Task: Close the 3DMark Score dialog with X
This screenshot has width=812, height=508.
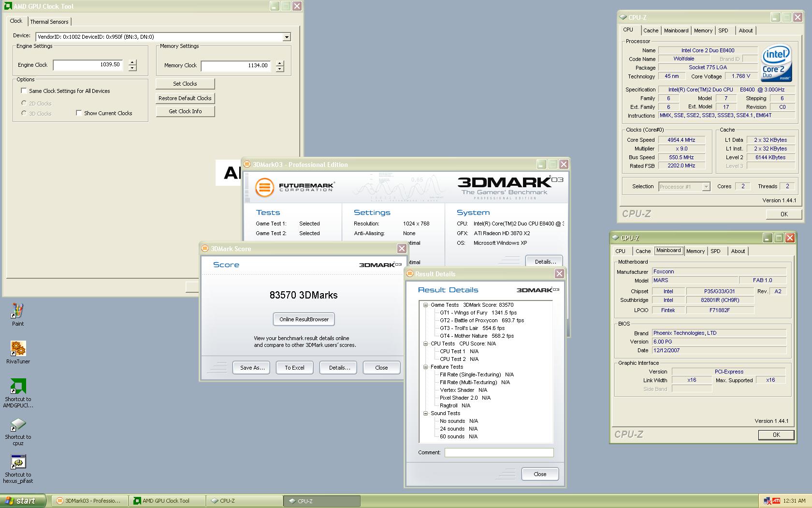Action: [x=402, y=248]
